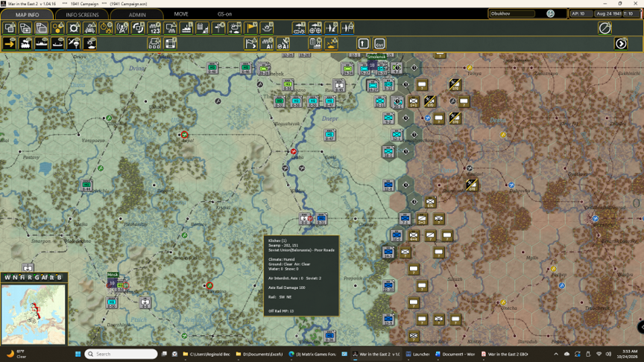Viewport: 644px width, 362px height.
Task: Switch to the MAP INFO tab
Action: click(x=27, y=14)
